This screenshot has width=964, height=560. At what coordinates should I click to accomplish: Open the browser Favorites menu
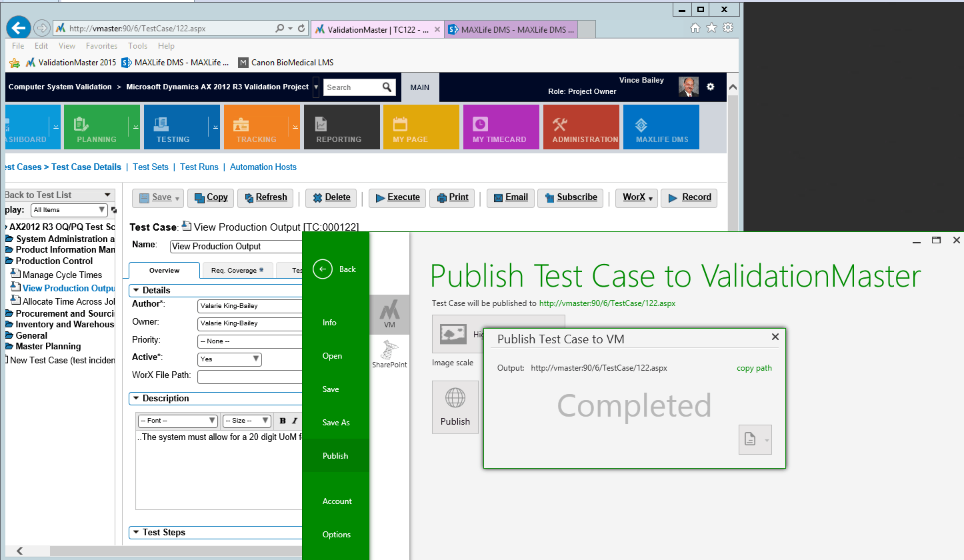coord(101,46)
